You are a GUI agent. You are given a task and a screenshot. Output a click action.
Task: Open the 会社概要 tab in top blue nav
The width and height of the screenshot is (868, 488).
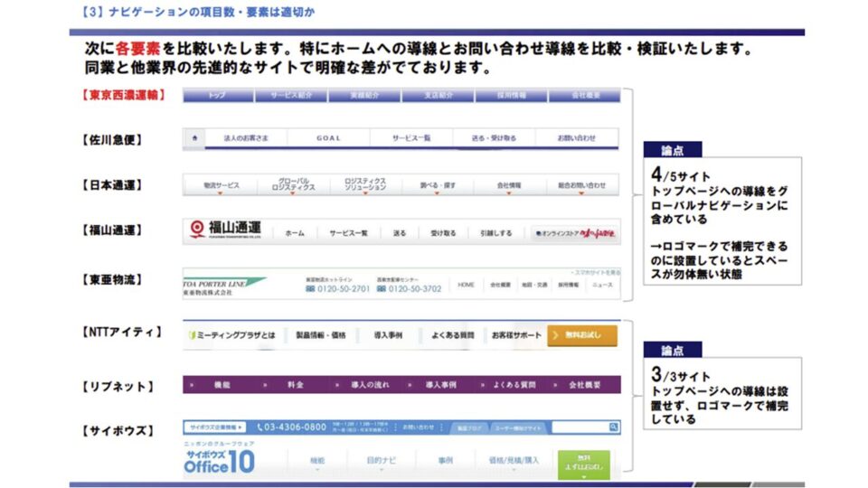(x=585, y=95)
